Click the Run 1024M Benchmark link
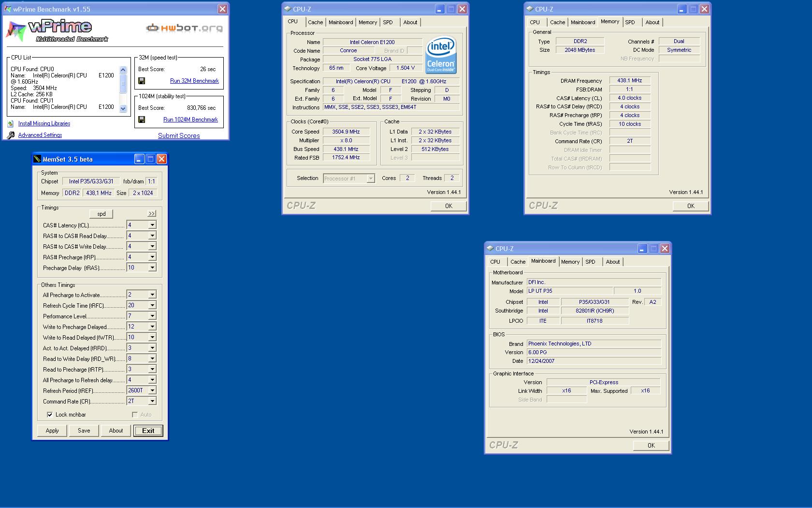 [190, 120]
